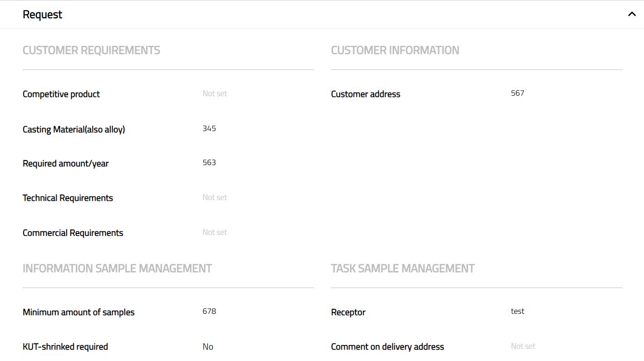Change Minimum amount of samples value 678
The height and width of the screenshot is (361, 644).
coord(209,312)
